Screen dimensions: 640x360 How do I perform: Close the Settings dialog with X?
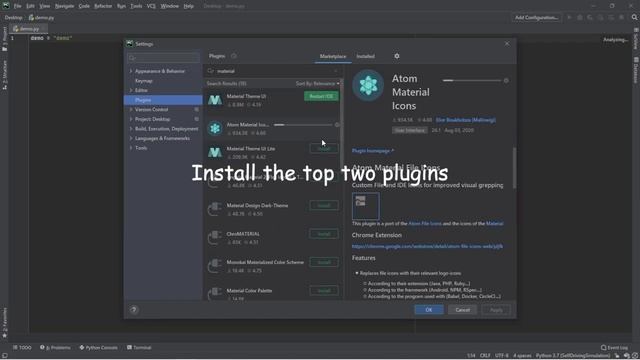point(507,44)
